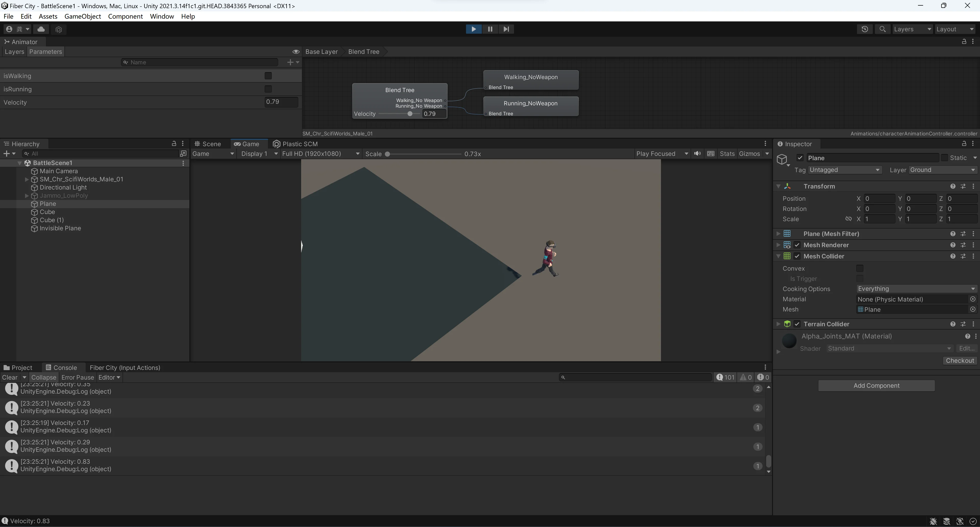Toggle Scale constrained proportions link icon

coord(848,219)
